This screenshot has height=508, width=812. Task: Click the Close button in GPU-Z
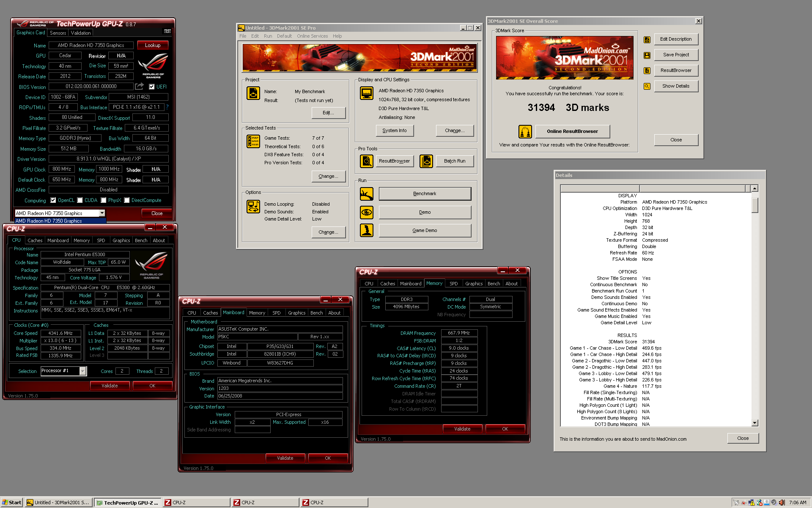pyautogui.click(x=156, y=213)
